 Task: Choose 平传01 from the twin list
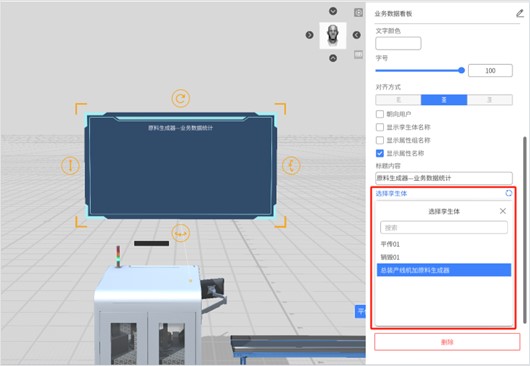tap(390, 244)
